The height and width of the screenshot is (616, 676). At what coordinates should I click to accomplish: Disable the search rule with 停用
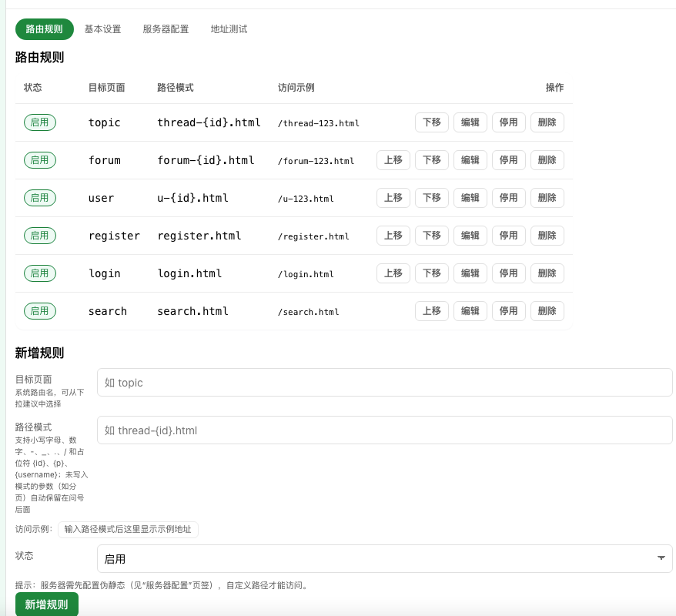tap(508, 311)
